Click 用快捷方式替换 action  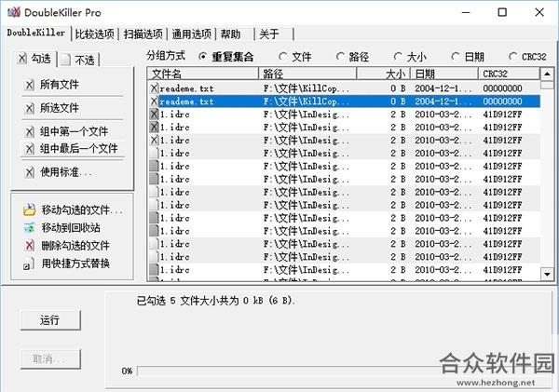75,264
